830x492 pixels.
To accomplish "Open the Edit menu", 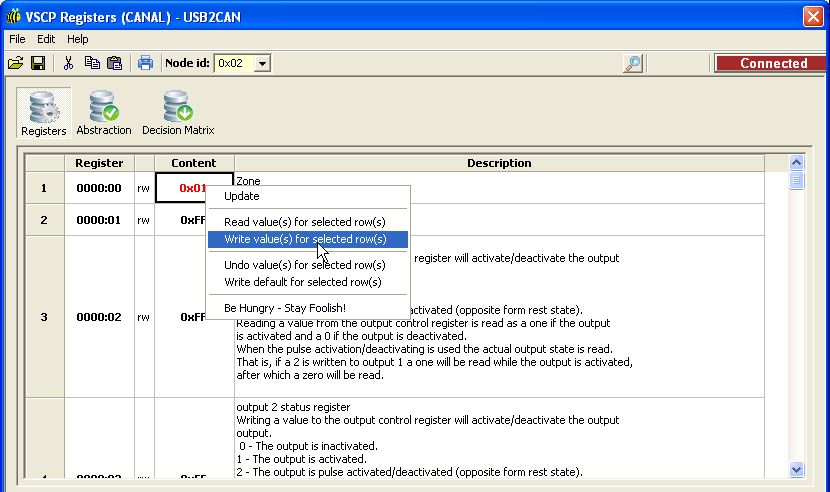I will (46, 39).
